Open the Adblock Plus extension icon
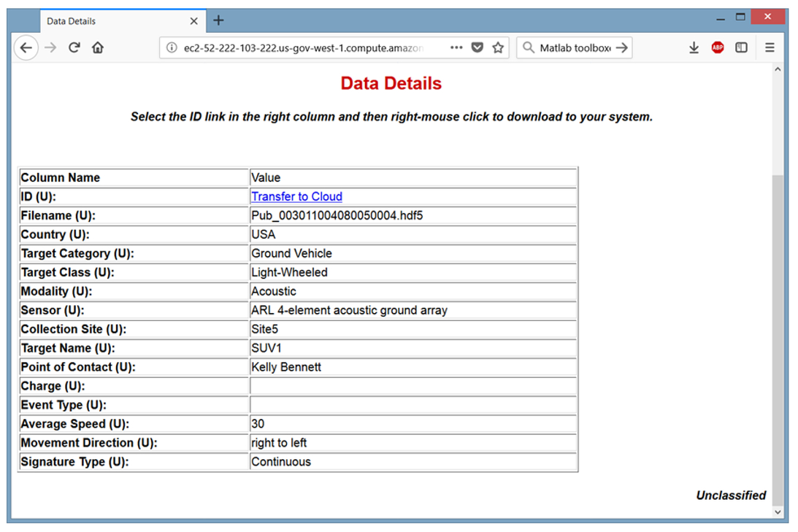This screenshot has height=532, width=798. click(x=718, y=48)
